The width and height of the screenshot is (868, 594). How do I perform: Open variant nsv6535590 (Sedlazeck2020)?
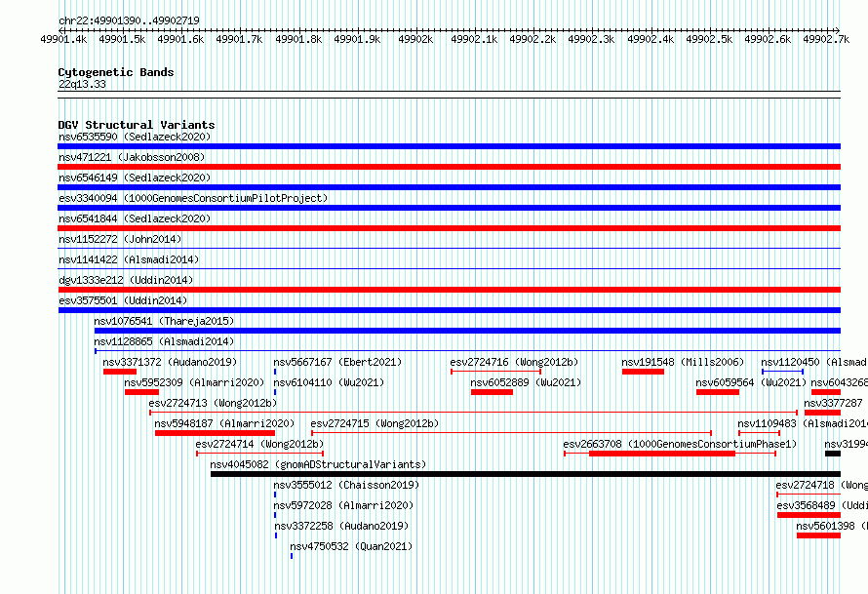(135, 137)
